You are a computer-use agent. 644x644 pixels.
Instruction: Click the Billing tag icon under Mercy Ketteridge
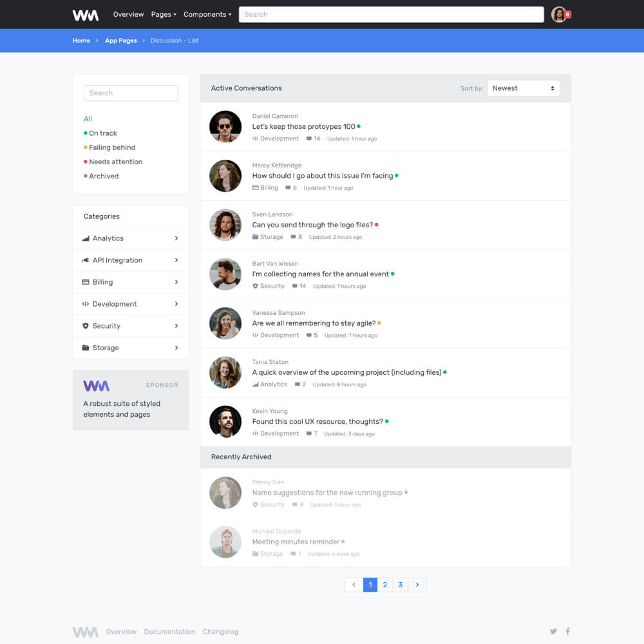(x=256, y=188)
